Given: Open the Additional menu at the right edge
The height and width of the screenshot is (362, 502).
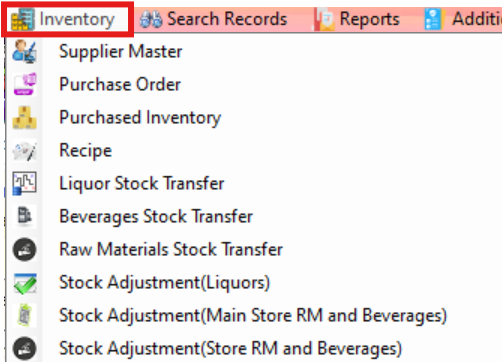Looking at the screenshot, I should pyautogui.click(x=463, y=19).
